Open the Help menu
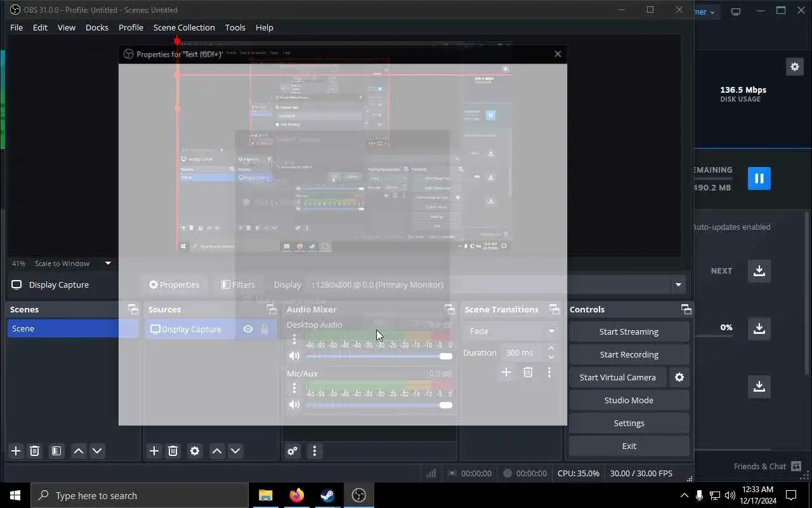Image resolution: width=812 pixels, height=508 pixels. (265, 27)
